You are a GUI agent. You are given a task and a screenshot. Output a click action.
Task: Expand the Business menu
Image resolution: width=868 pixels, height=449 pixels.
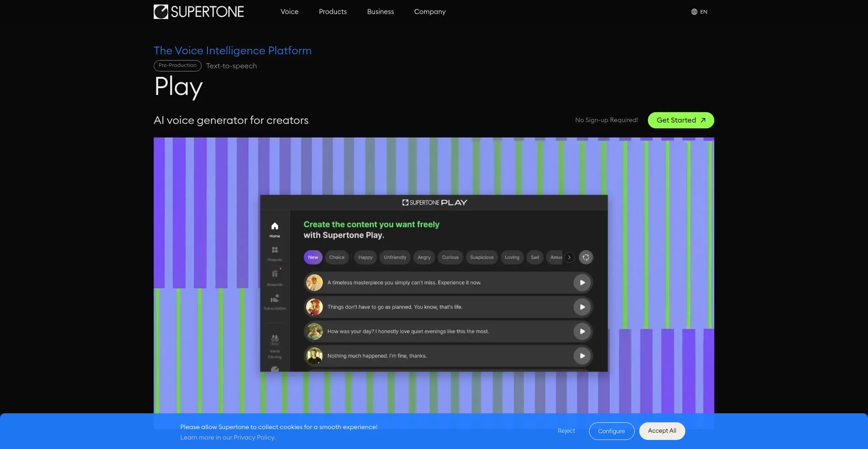[x=380, y=12]
